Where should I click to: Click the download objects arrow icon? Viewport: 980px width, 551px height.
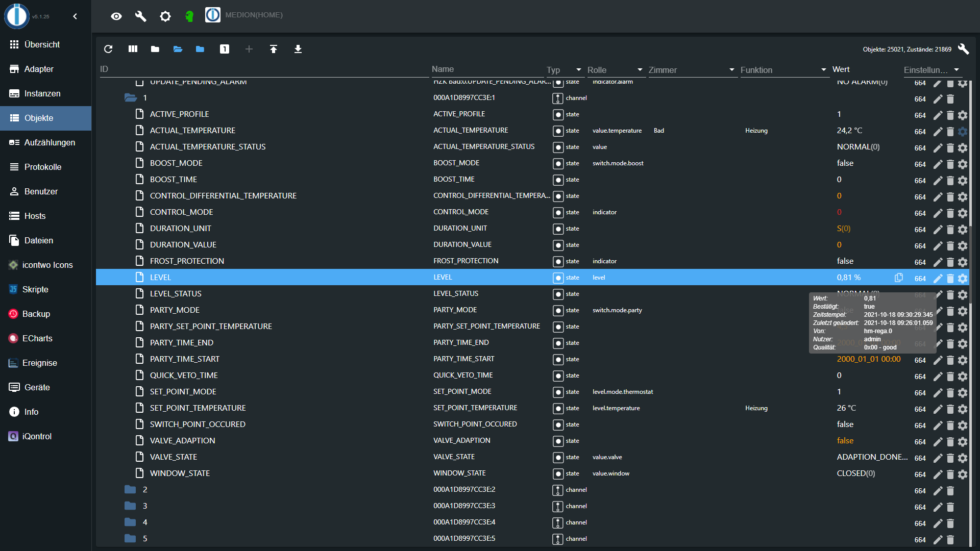(298, 49)
